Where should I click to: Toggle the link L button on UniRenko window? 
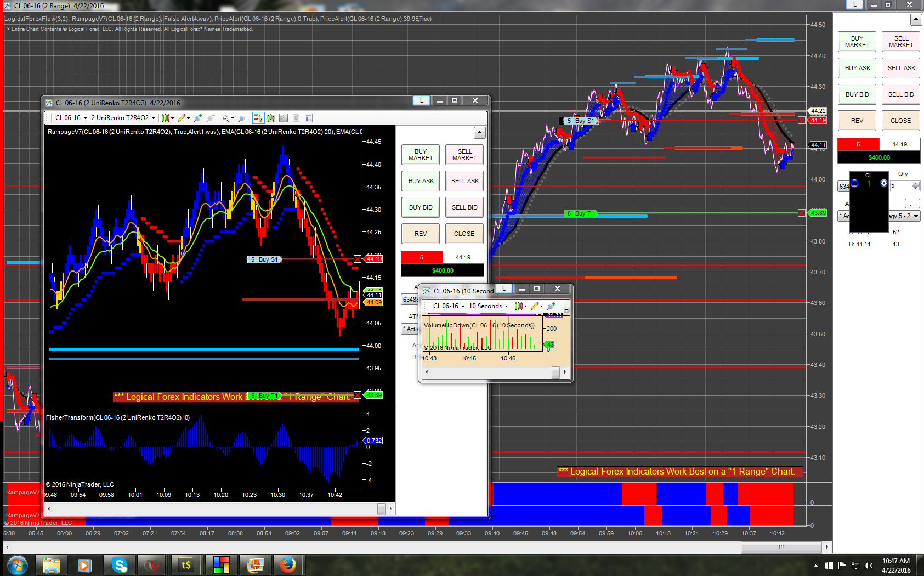[x=421, y=100]
